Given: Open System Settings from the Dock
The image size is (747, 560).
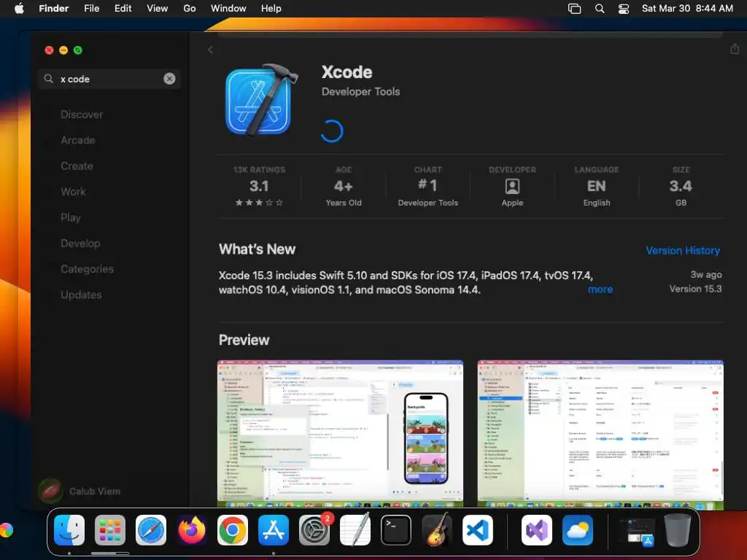Looking at the screenshot, I should (x=314, y=530).
